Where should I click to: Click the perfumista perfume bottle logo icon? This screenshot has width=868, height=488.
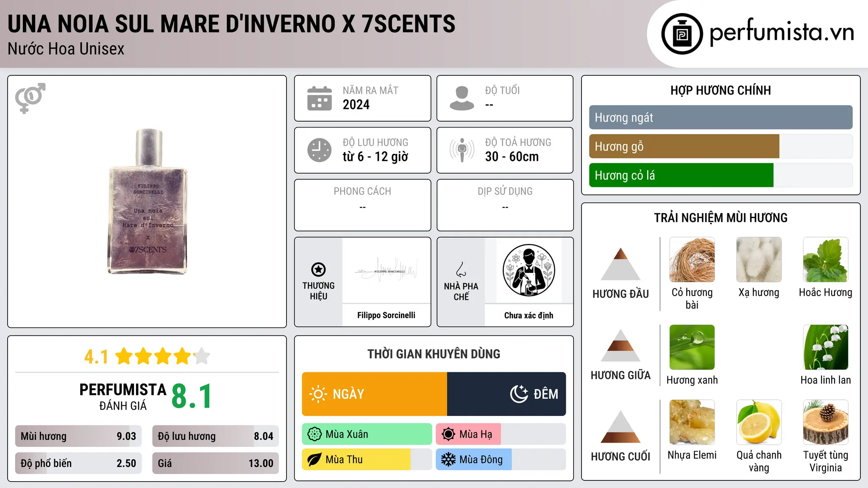pyautogui.click(x=682, y=34)
